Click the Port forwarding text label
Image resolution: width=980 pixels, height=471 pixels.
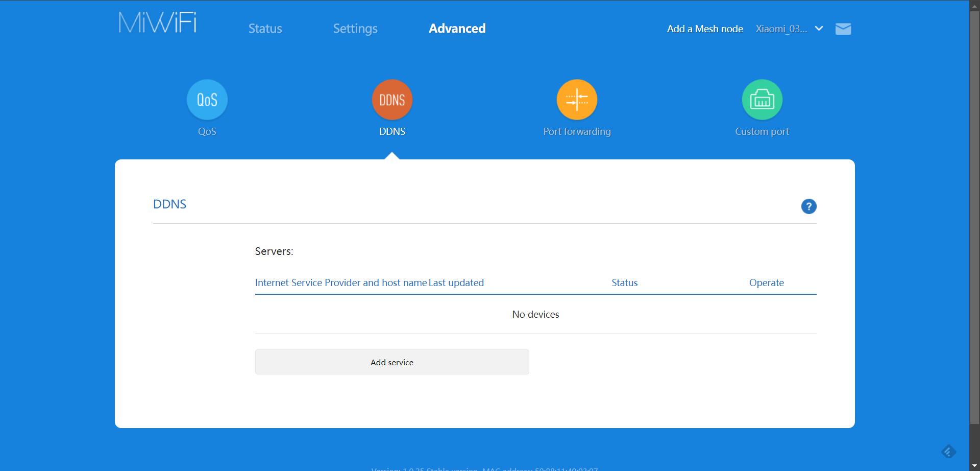577,132
